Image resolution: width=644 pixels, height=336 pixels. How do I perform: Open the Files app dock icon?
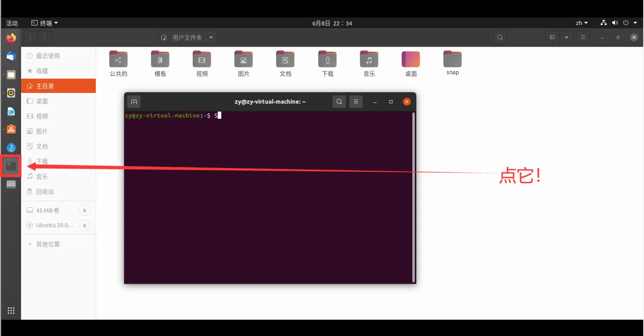11,75
